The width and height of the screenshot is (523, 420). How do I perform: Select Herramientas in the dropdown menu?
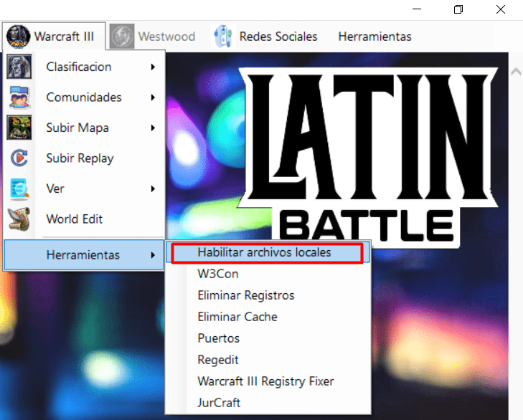[84, 254]
